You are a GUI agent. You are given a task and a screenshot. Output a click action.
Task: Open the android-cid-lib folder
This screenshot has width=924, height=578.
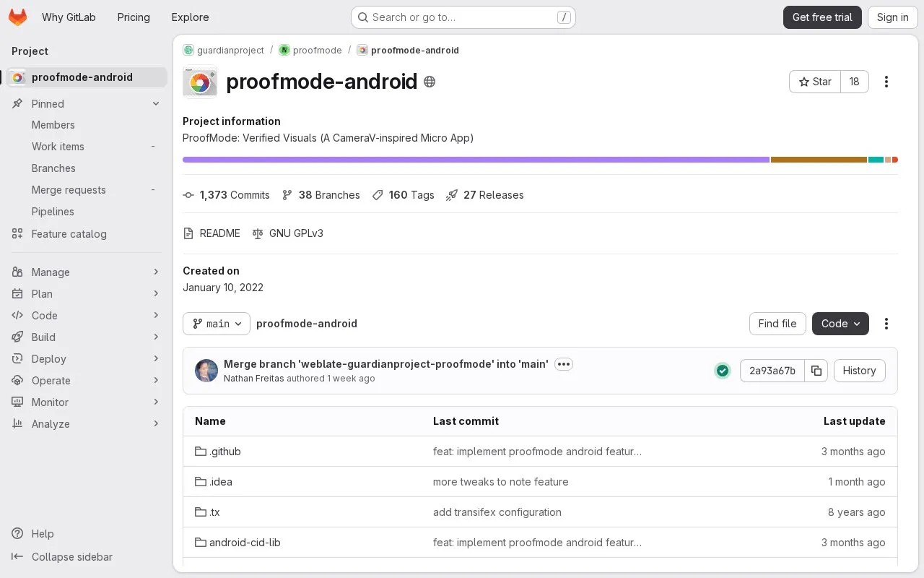click(x=237, y=543)
